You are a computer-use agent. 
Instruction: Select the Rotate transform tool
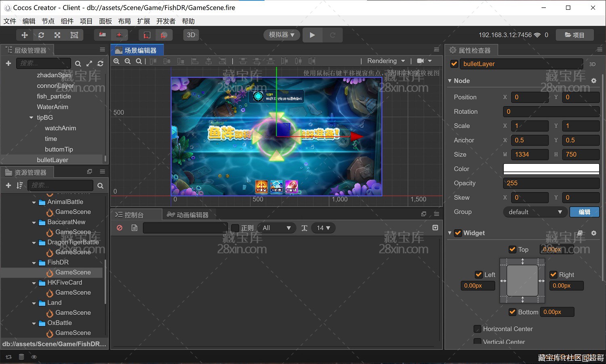click(41, 35)
